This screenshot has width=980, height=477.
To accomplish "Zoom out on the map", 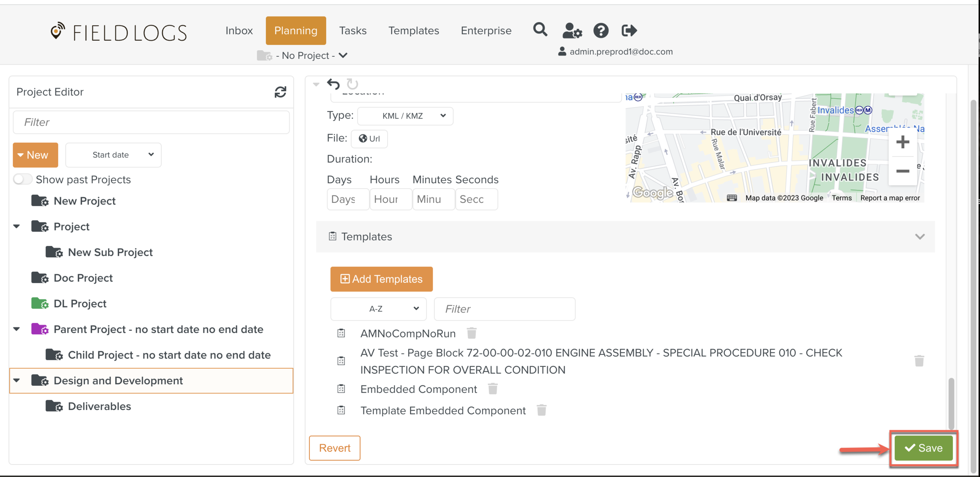I will (x=902, y=171).
